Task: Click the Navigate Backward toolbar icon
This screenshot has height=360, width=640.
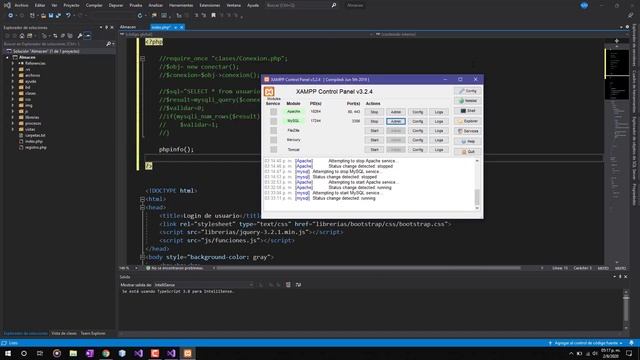Action: pyautogui.click(x=11, y=16)
